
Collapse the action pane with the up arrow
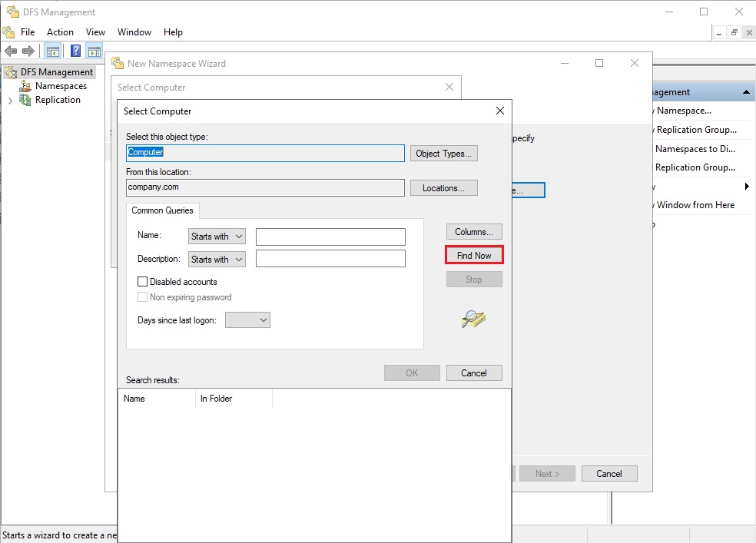tap(745, 91)
